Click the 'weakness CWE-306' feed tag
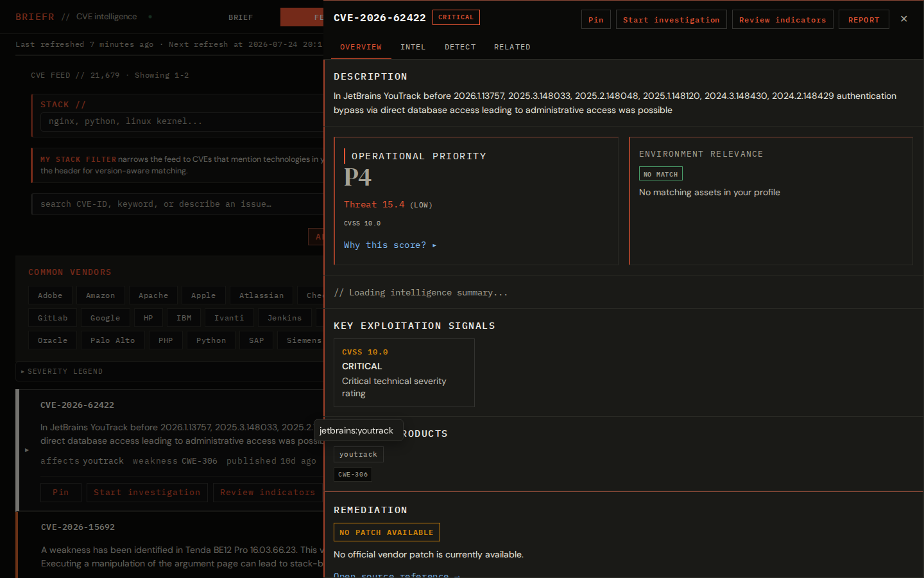The image size is (924, 578). click(175, 461)
